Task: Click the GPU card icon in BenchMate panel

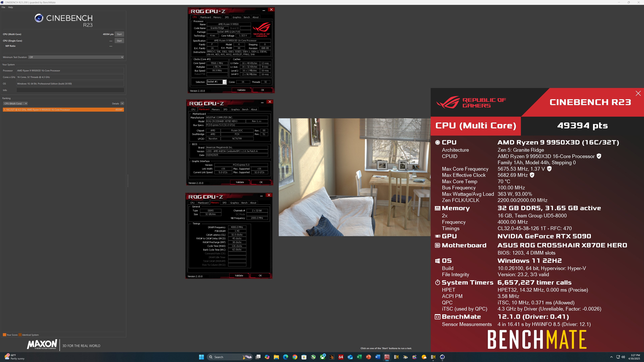Action: pyautogui.click(x=438, y=236)
